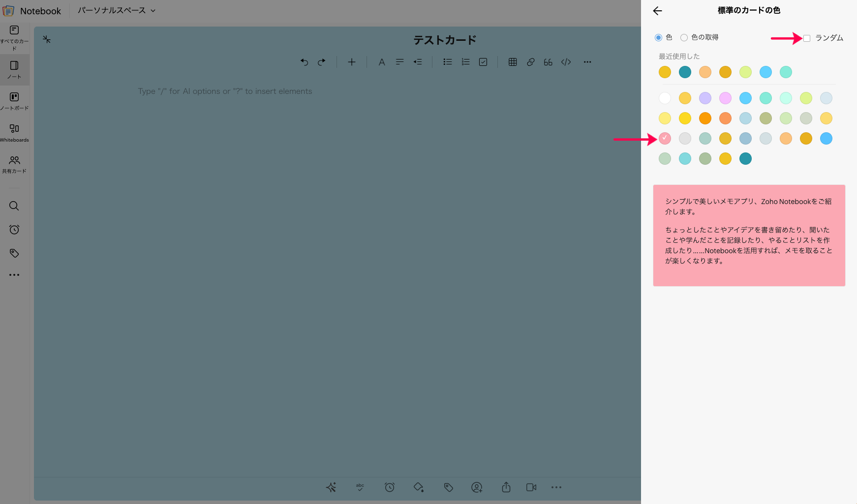The width and height of the screenshot is (857, 504).
Task: Collapse the card with the shrink arrows icon
Action: (47, 39)
